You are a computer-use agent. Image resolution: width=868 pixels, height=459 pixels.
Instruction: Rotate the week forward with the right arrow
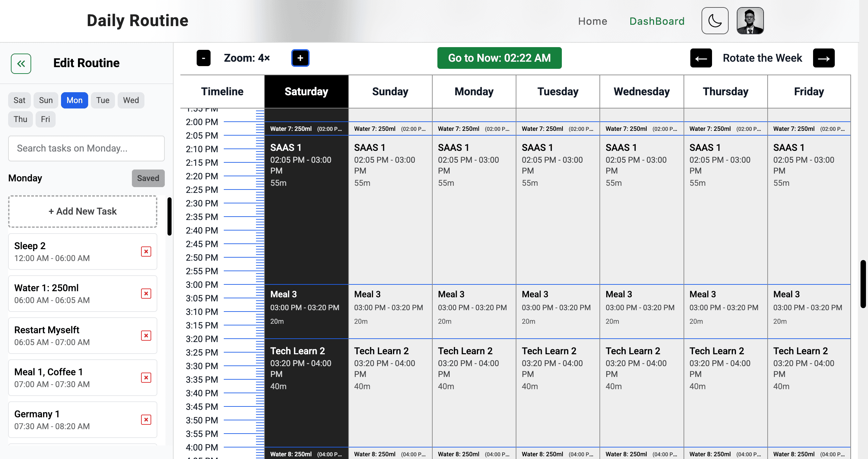824,58
